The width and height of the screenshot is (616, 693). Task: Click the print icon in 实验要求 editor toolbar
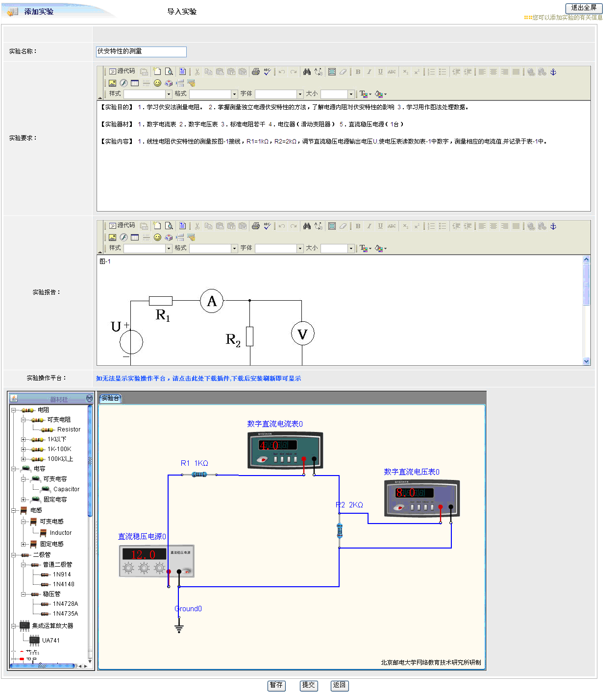[x=255, y=72]
